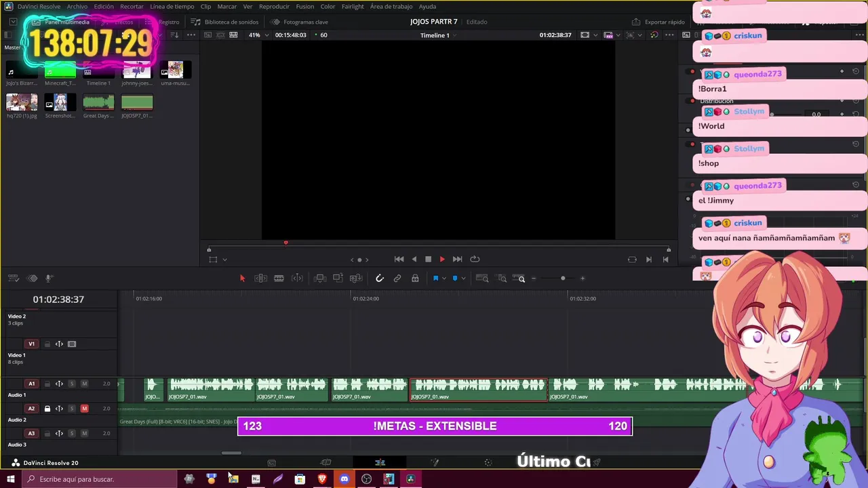
Task: Unmute the Audio 2 track
Action: click(84, 409)
